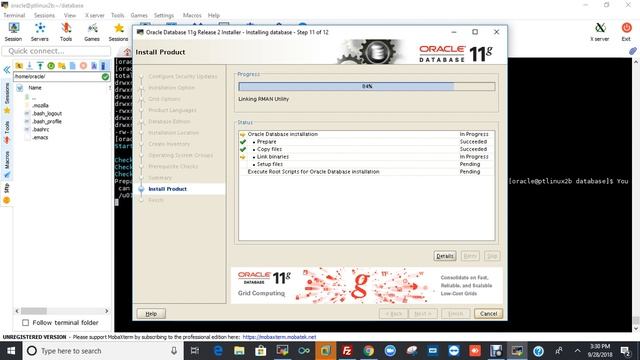Click the installer Details button
640x360 pixels.
point(445,256)
